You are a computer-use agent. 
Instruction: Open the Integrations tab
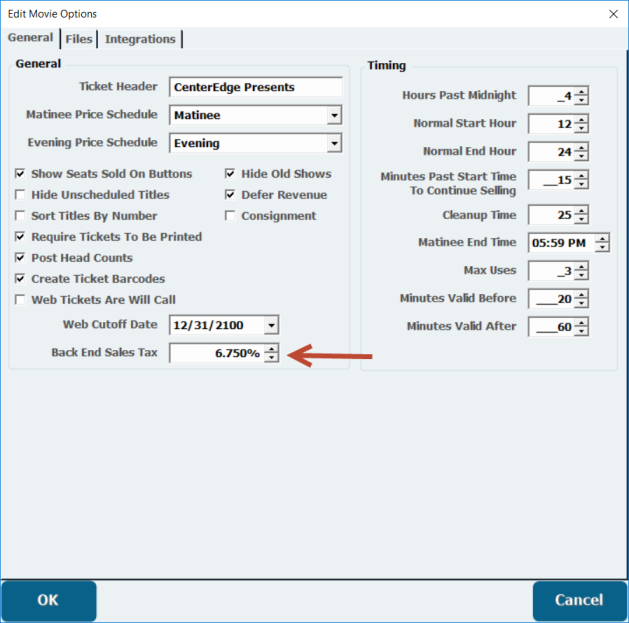[x=140, y=39]
